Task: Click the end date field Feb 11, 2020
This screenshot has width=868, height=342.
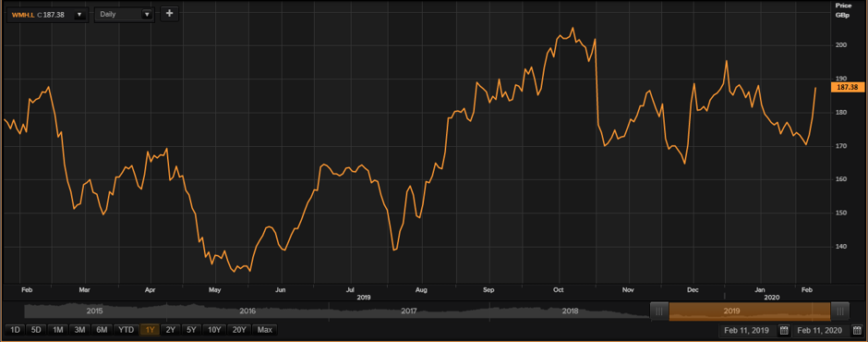Action: pos(822,330)
